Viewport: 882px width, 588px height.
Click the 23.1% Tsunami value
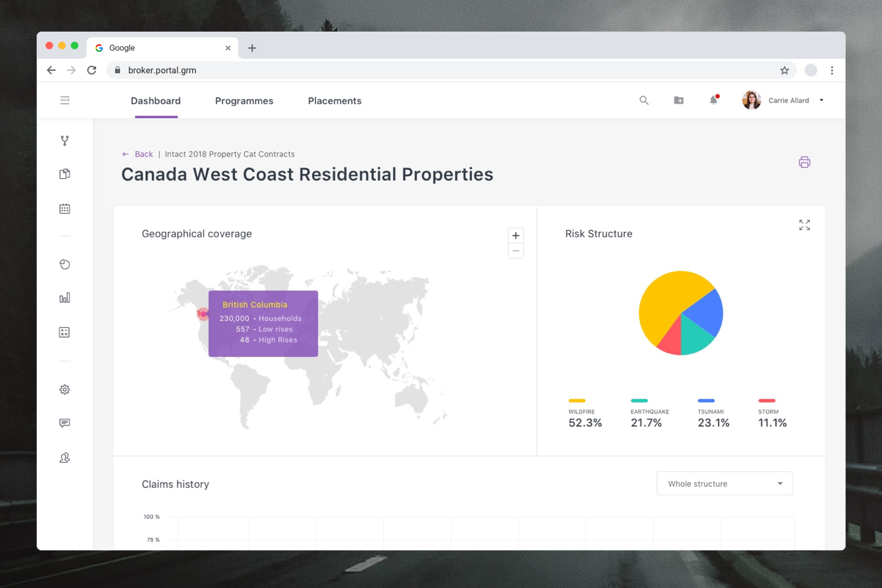(x=713, y=423)
